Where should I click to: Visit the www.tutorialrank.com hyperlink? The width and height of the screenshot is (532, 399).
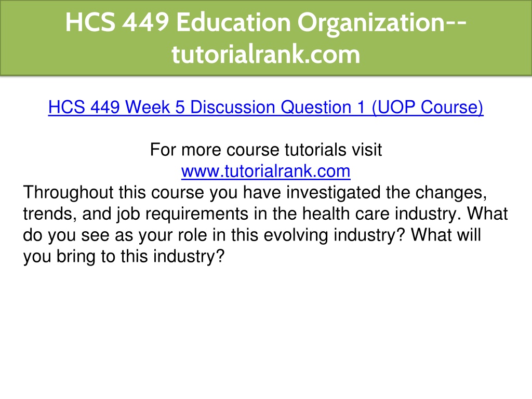click(265, 171)
